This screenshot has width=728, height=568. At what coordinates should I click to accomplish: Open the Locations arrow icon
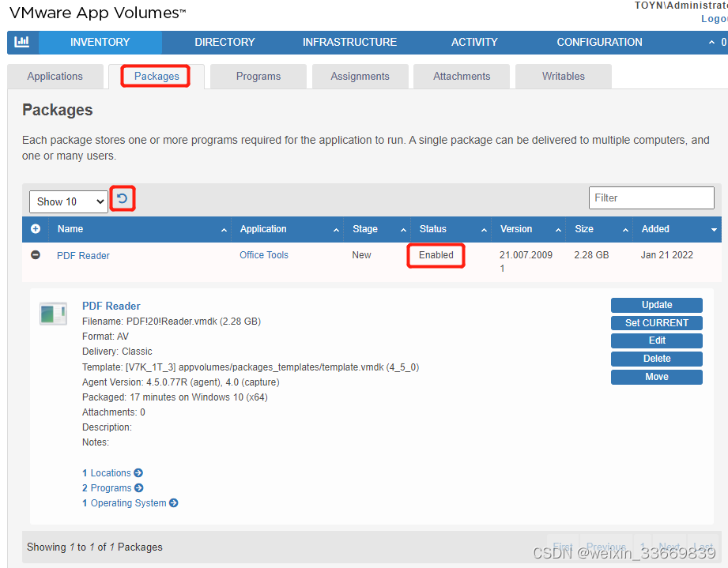click(x=138, y=473)
